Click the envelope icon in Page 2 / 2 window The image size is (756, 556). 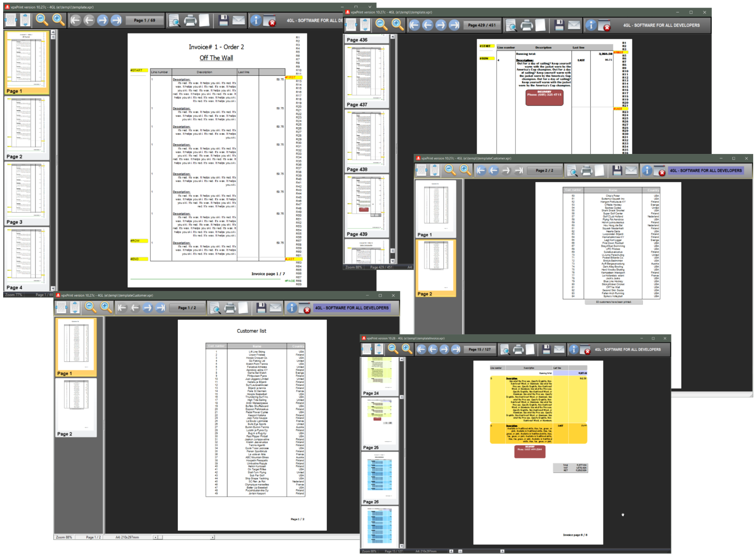pos(631,171)
